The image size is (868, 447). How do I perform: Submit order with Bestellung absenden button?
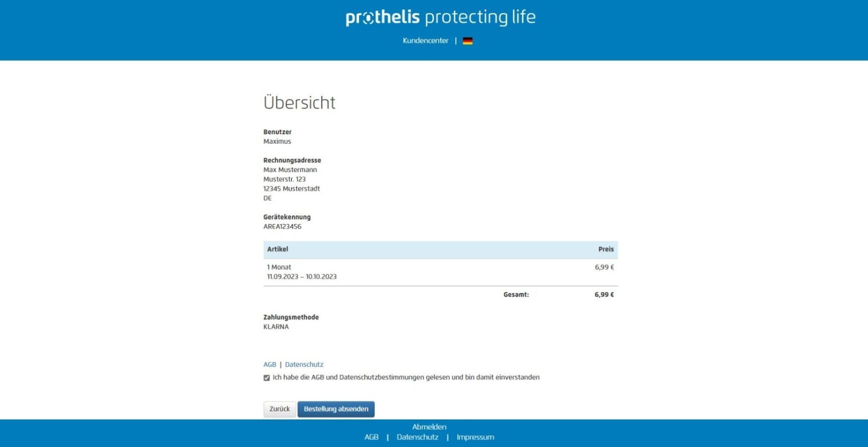click(336, 409)
